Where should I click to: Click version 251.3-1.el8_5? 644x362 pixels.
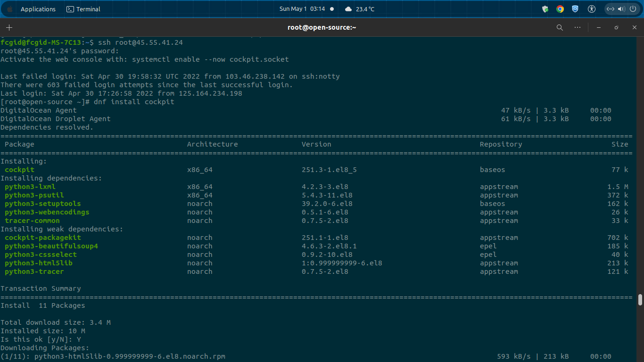coord(329,170)
